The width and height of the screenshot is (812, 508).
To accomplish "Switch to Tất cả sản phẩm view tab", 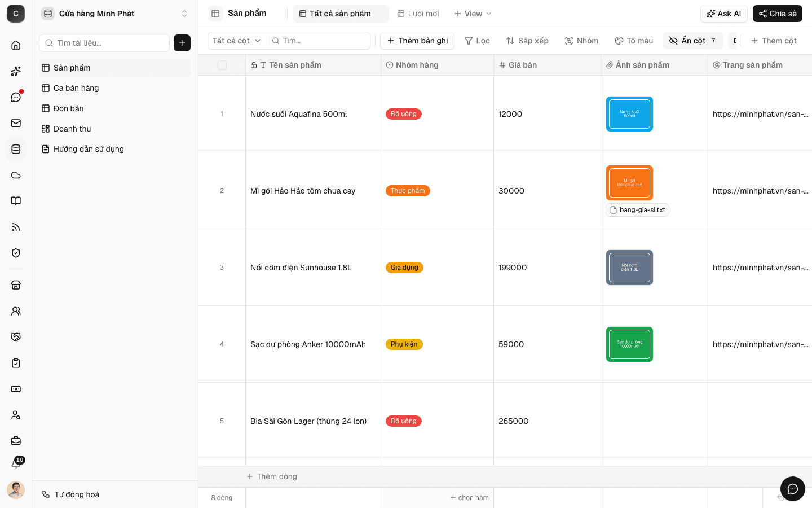I will point(341,14).
